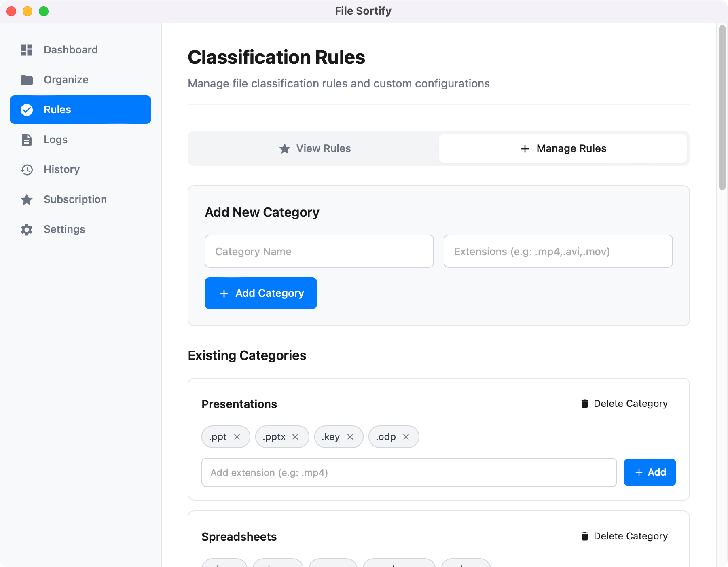The width and height of the screenshot is (728, 567).
Task: Click the Category Name input field
Action: point(319,251)
